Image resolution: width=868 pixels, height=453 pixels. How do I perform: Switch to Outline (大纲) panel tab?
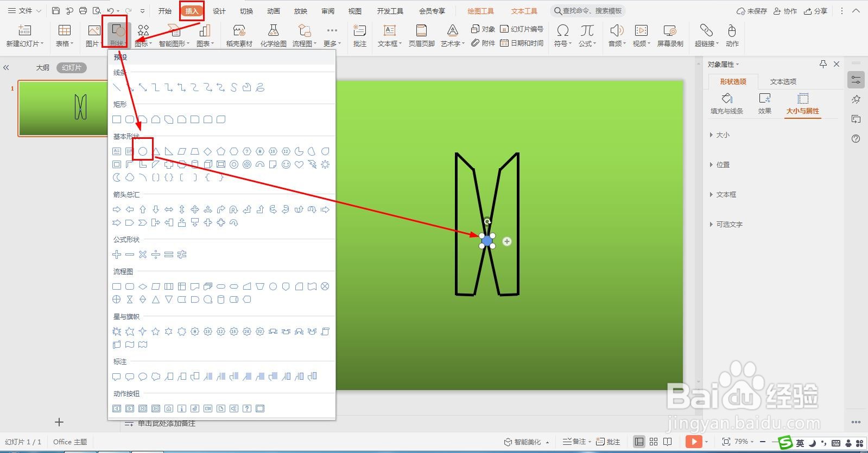tap(42, 68)
